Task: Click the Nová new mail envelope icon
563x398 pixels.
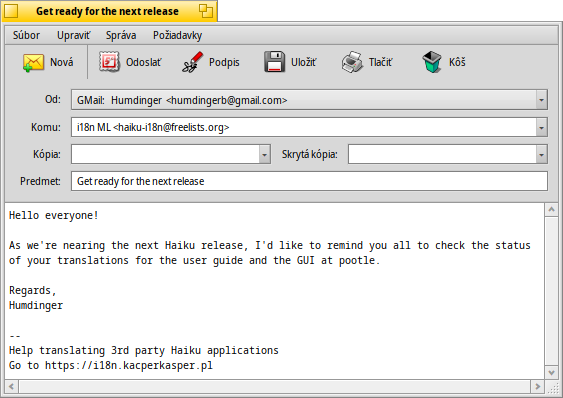Action: [x=33, y=63]
